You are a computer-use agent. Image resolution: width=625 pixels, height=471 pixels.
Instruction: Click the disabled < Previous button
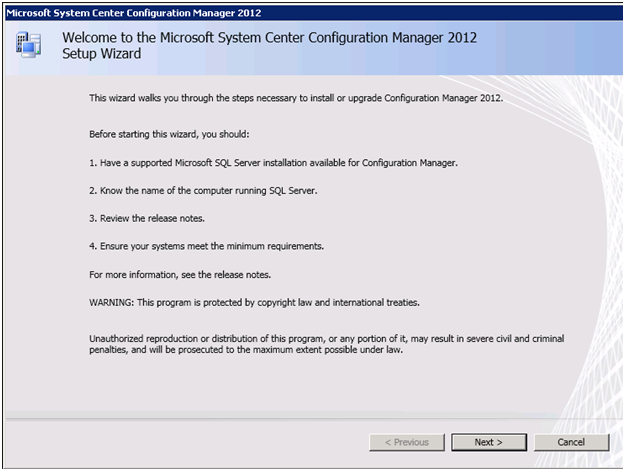(407, 442)
